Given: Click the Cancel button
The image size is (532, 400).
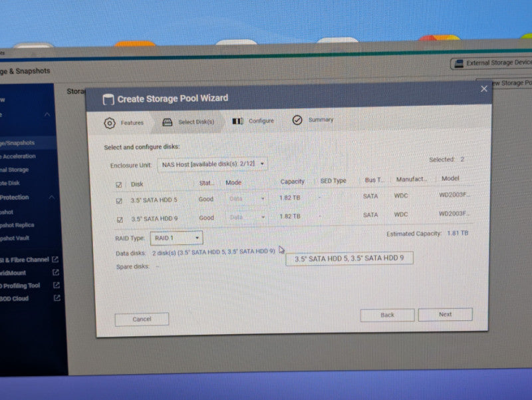Looking at the screenshot, I should click(x=142, y=319).
